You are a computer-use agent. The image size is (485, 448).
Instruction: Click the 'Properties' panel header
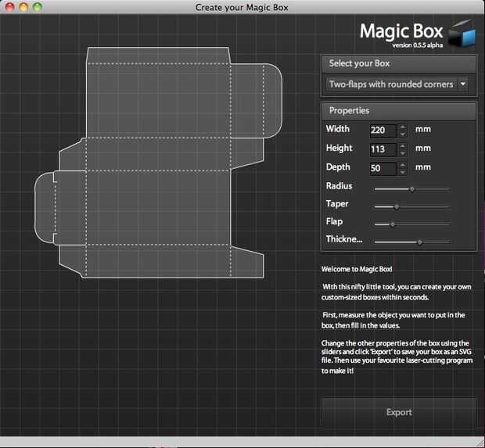click(x=399, y=111)
